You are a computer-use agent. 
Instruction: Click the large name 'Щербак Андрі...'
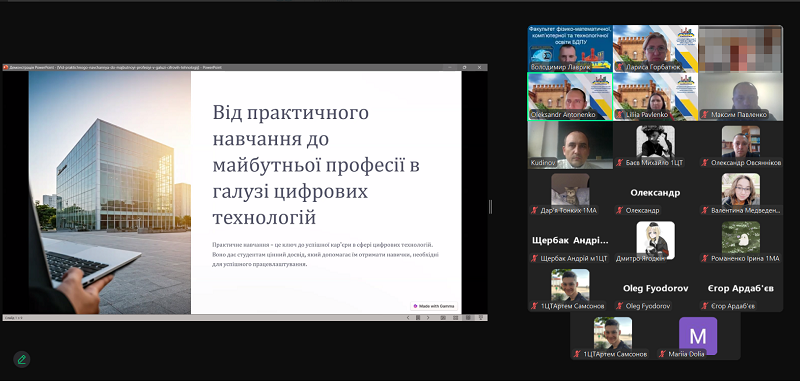[x=570, y=240]
